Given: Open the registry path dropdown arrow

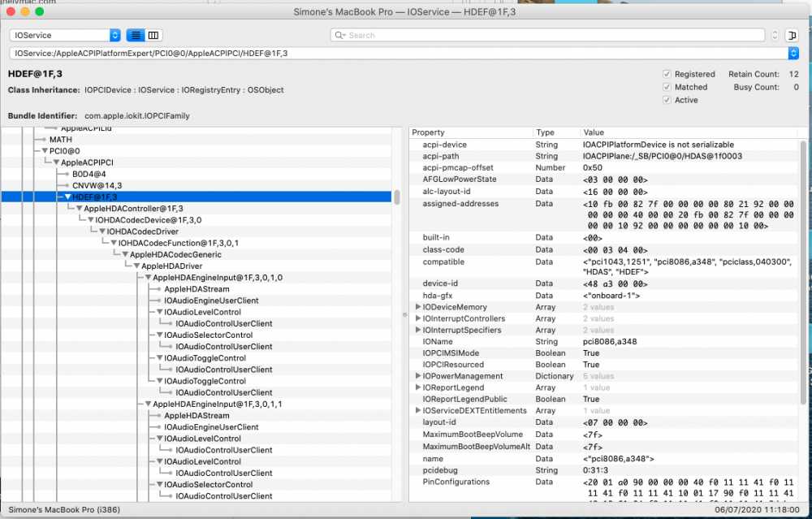Looking at the screenshot, I should pyautogui.click(x=793, y=53).
